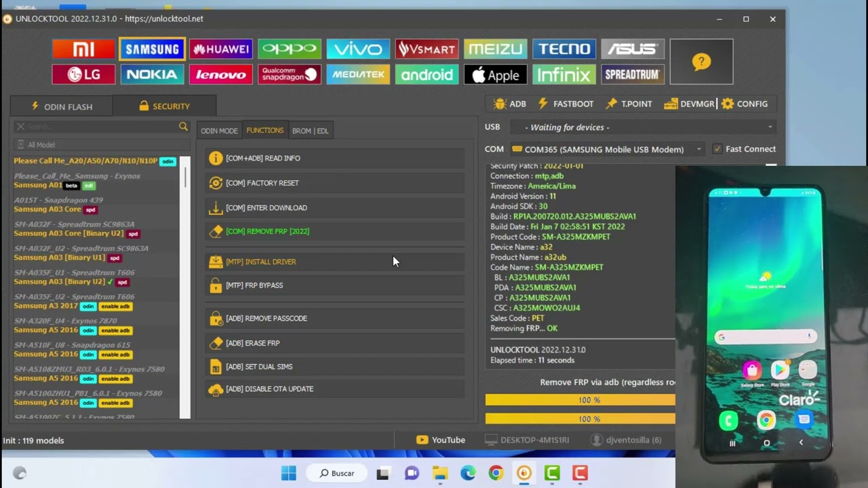Open the ODIN MODE tab
The width and height of the screenshot is (868, 488).
pos(219,131)
